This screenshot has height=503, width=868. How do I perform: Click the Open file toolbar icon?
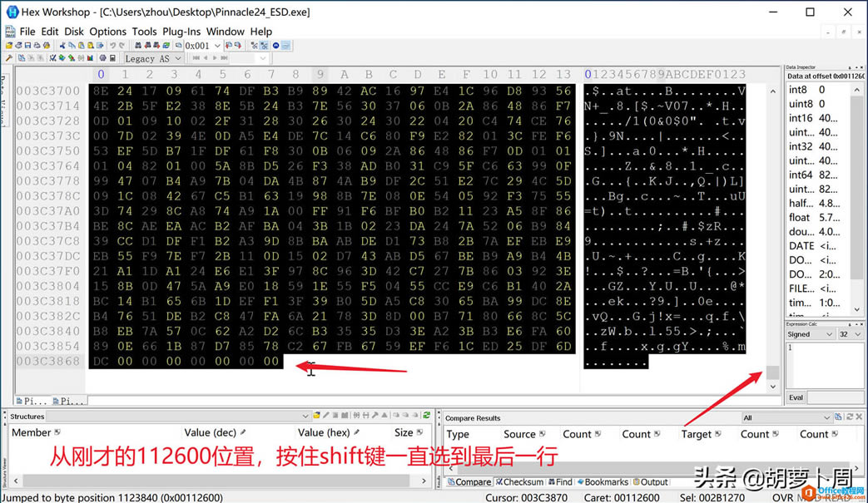point(9,46)
